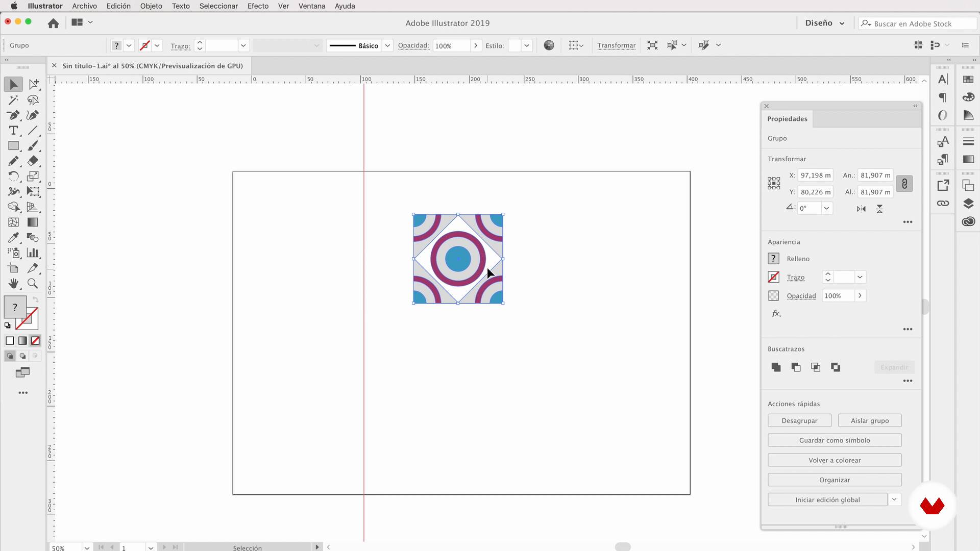Image resolution: width=980 pixels, height=551 pixels.
Task: Open the rotation angle dropdown
Action: [826, 208]
